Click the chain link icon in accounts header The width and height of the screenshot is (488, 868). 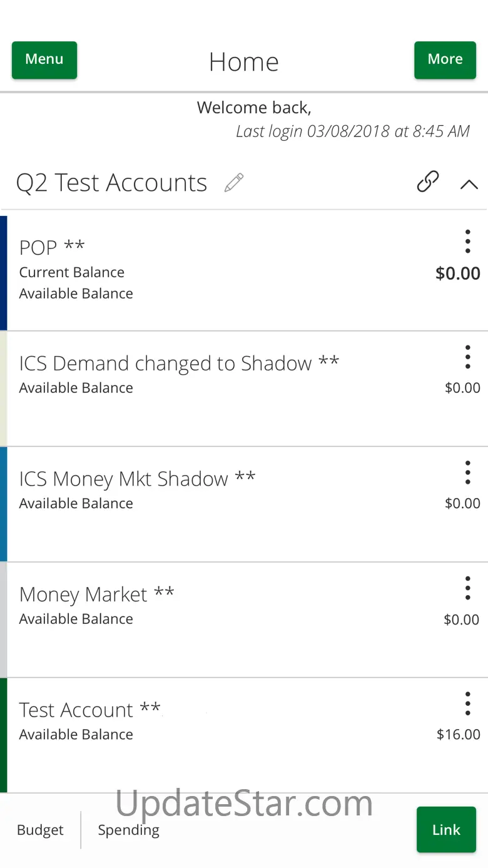pos(428,181)
